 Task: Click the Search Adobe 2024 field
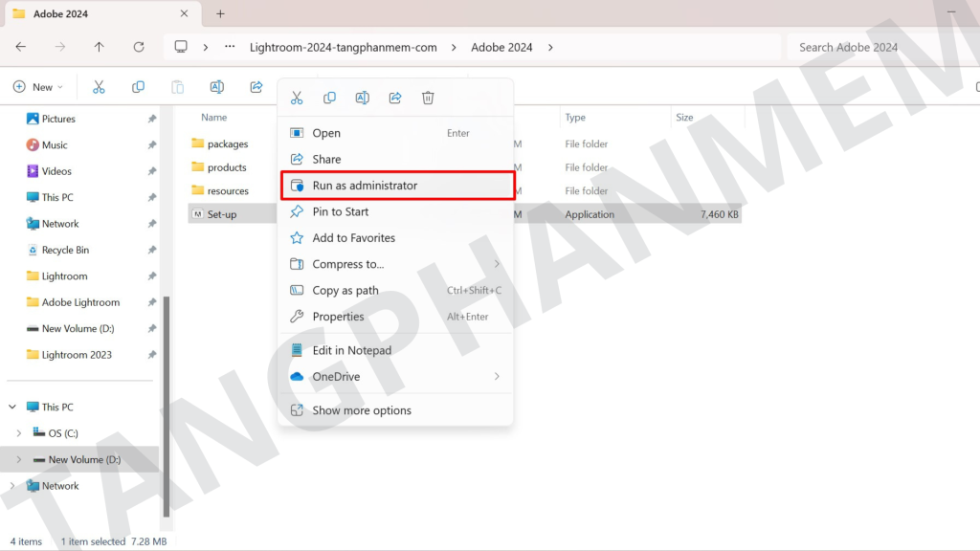(876, 47)
